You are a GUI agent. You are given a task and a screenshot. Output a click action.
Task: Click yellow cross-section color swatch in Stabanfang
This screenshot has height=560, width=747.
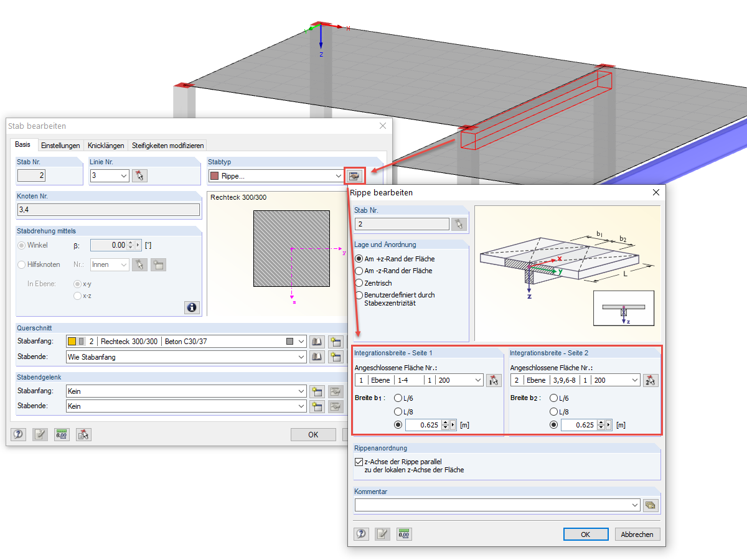[72, 342]
